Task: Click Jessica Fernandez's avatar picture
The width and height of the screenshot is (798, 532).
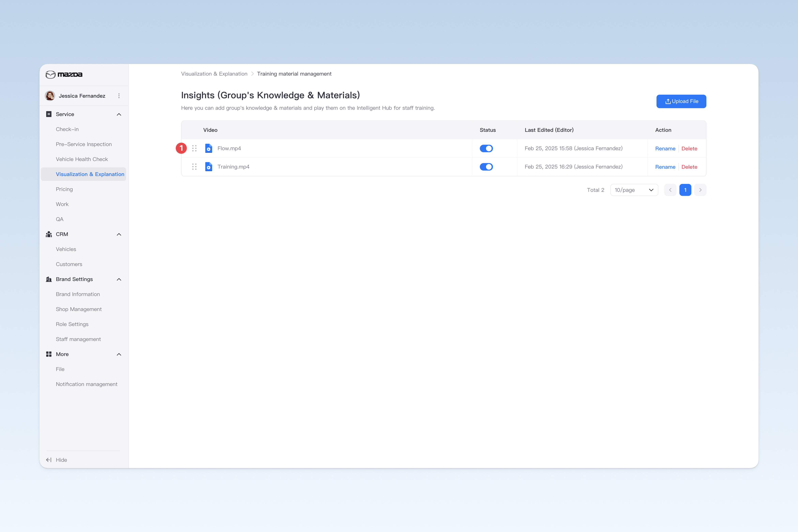Action: pyautogui.click(x=50, y=96)
